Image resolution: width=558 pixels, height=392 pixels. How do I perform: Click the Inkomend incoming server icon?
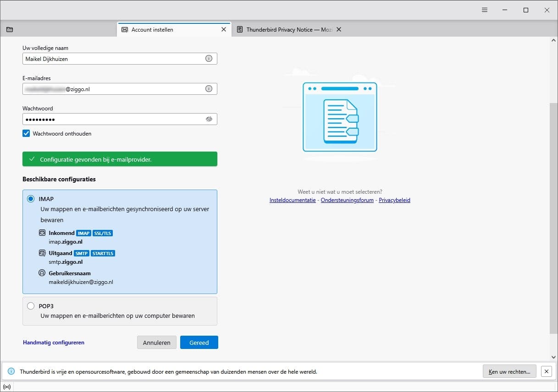pyautogui.click(x=42, y=233)
